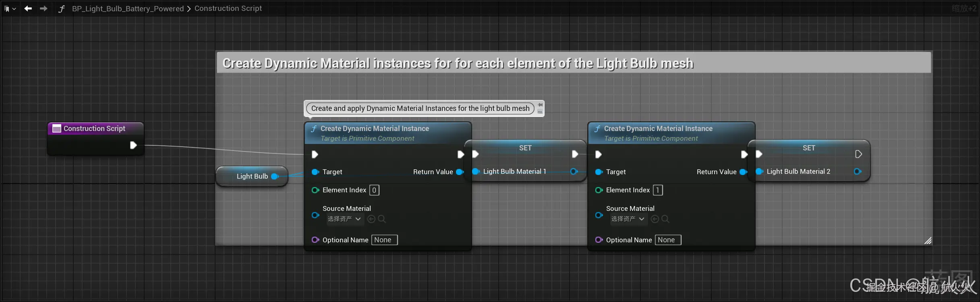The height and width of the screenshot is (302, 980).
Task: Click exec input pin of SET Light Bulb Material 2
Action: 759,154
